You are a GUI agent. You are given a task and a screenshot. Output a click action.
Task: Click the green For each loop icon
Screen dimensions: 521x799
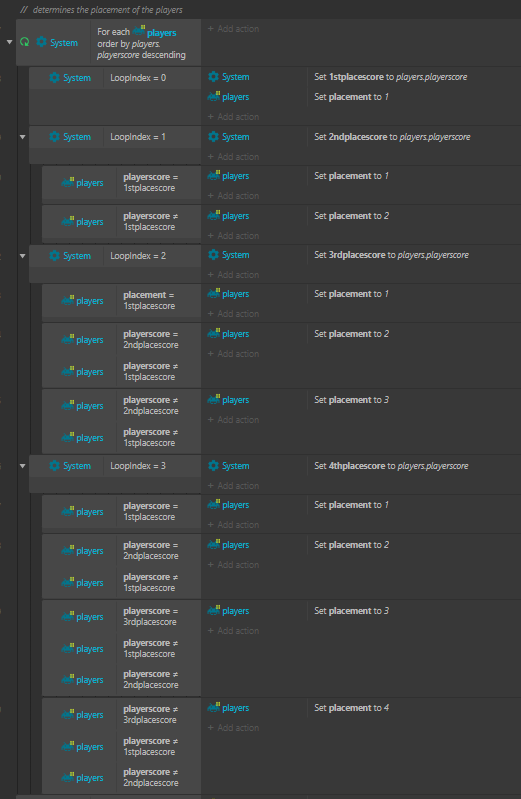[x=24, y=42]
